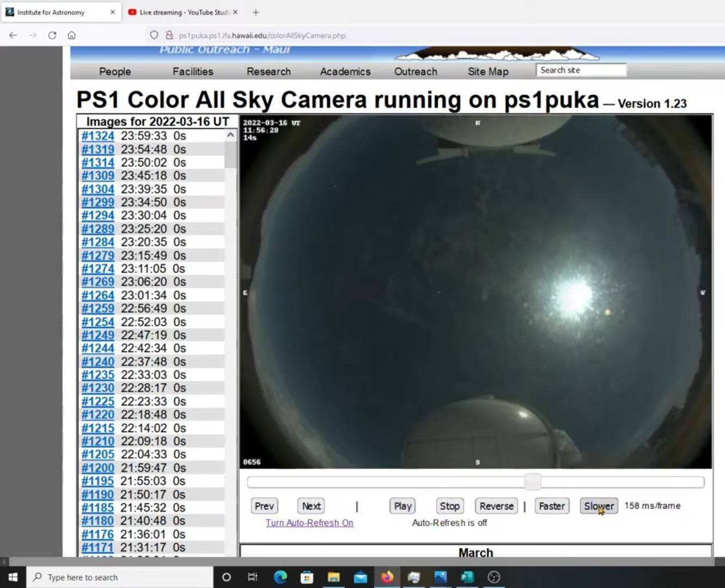This screenshot has height=588, width=725.
Task: Open the Research menu
Action: (269, 71)
